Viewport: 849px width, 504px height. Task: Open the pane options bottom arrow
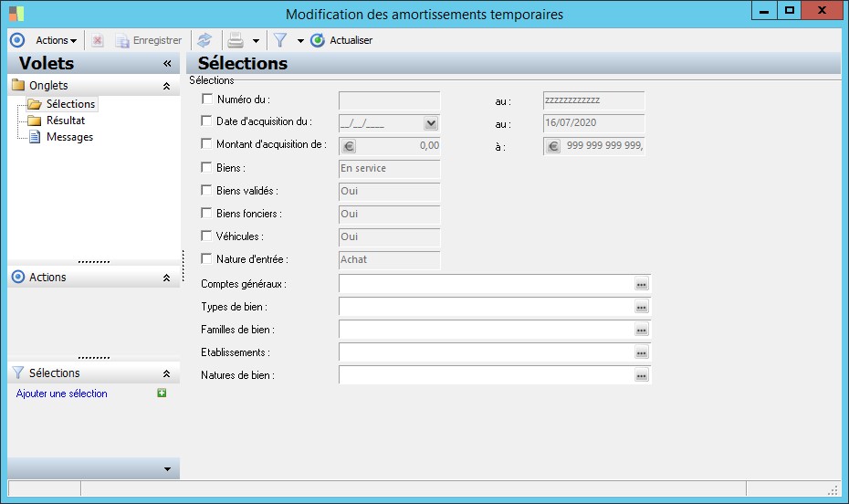point(167,469)
